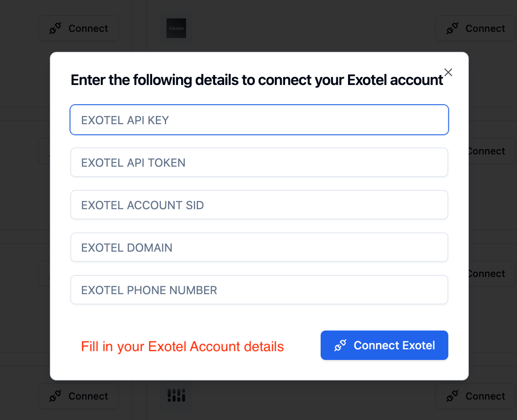This screenshot has width=517, height=420.
Task: Click the plug icon inside Connect Exotel button
Action: tap(340, 345)
